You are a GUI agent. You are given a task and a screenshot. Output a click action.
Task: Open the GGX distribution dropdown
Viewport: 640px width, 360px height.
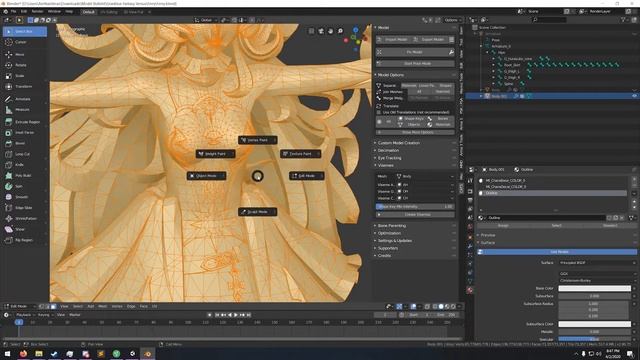click(x=598, y=274)
